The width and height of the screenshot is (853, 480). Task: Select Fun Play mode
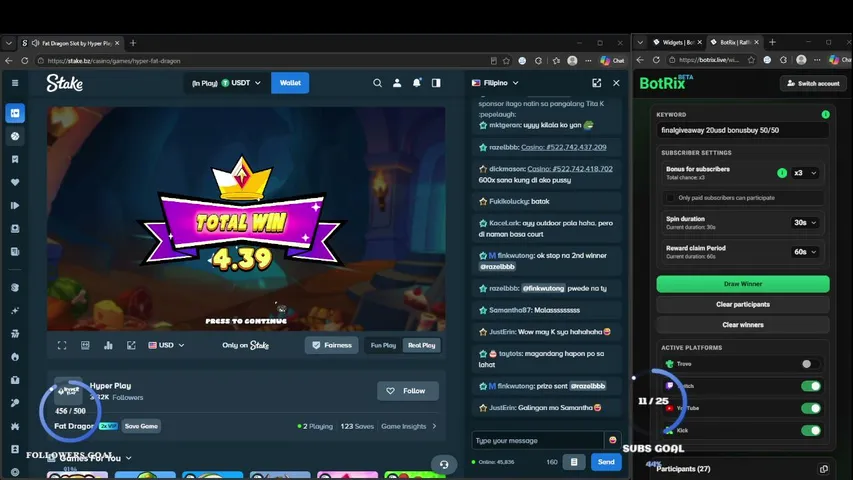383,345
